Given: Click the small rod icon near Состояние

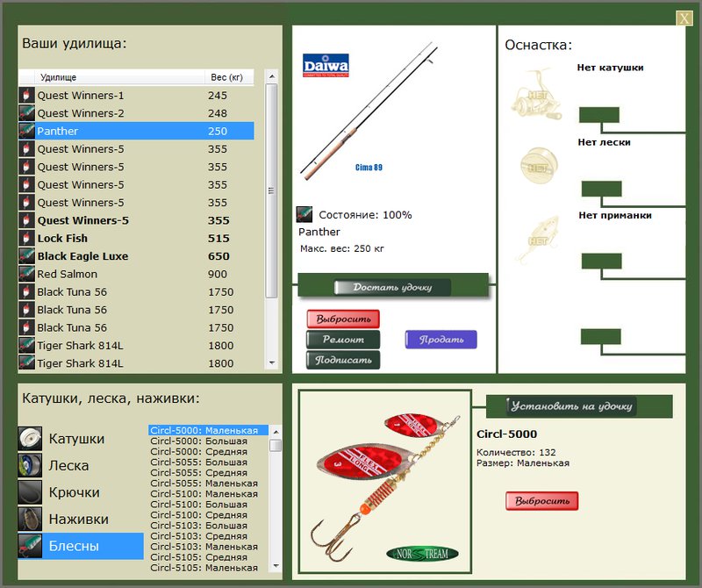Looking at the screenshot, I should pyautogui.click(x=304, y=214).
